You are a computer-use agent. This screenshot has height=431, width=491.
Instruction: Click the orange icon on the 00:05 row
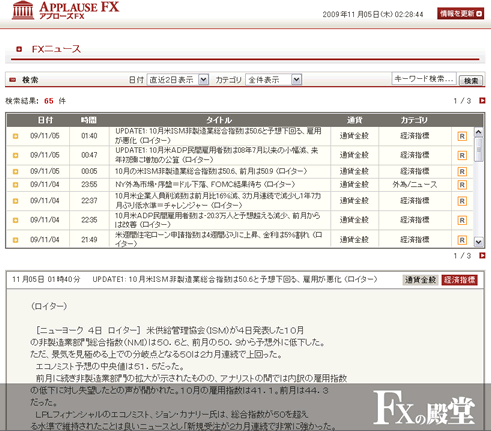click(x=15, y=172)
